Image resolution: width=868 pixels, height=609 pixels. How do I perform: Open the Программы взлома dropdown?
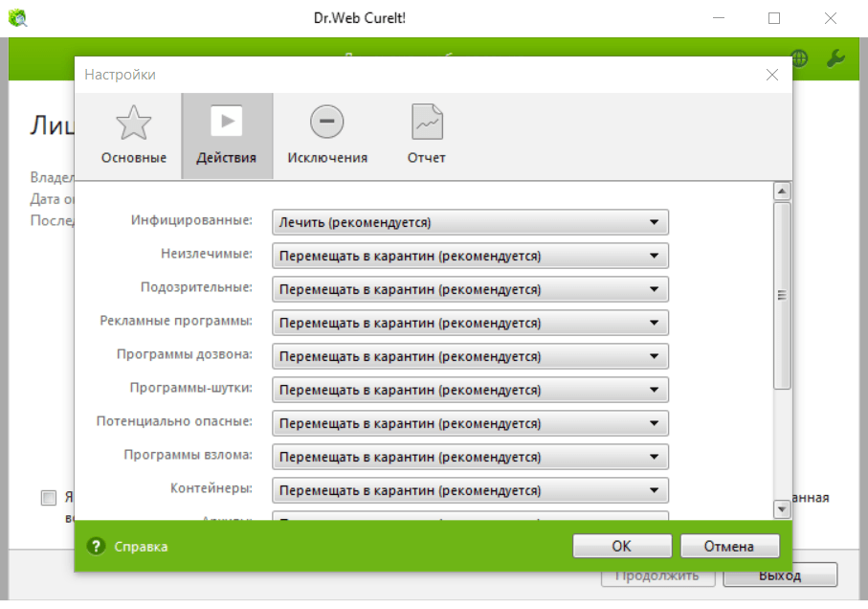pos(470,457)
